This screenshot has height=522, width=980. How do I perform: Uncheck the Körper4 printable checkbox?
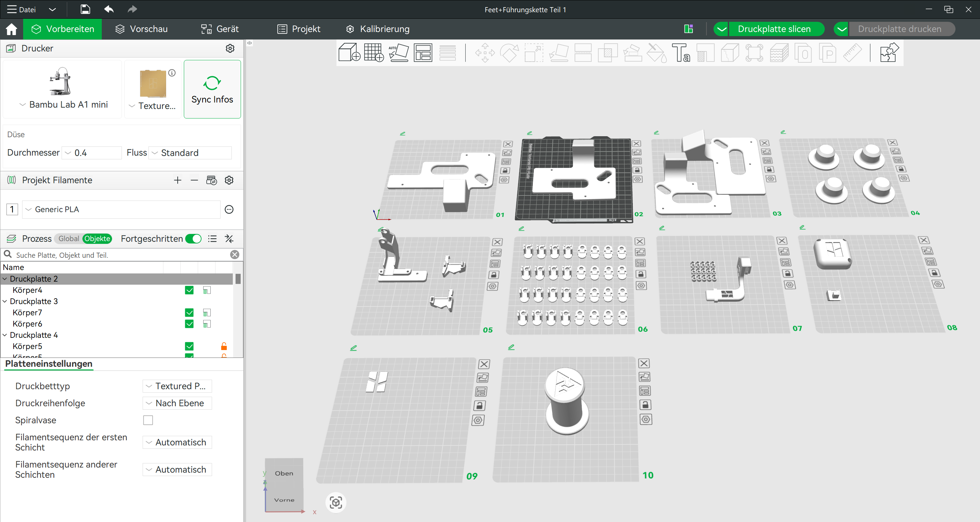[x=189, y=290]
